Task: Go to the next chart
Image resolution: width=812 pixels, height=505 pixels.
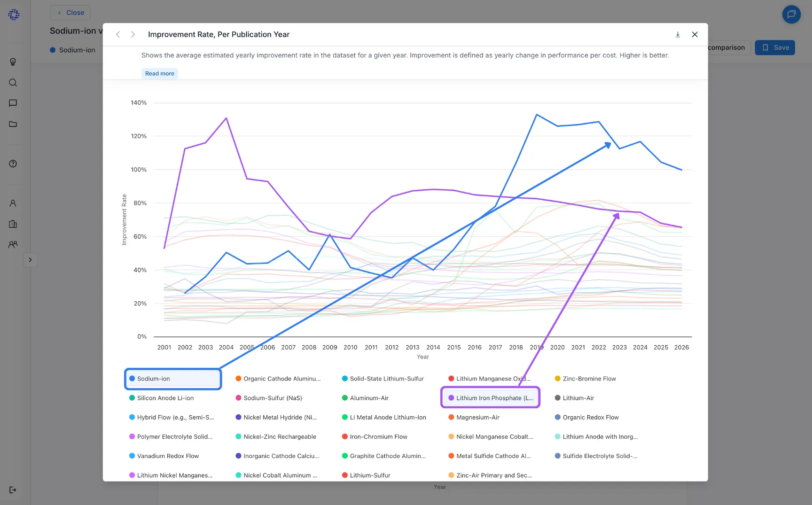Action: pyautogui.click(x=133, y=34)
